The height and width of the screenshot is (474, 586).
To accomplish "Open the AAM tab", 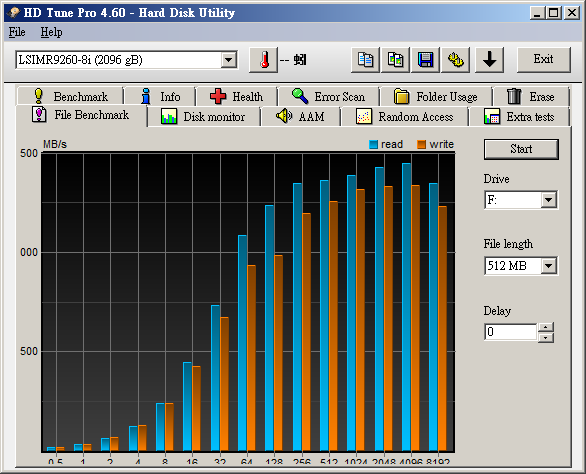I will tap(300, 117).
